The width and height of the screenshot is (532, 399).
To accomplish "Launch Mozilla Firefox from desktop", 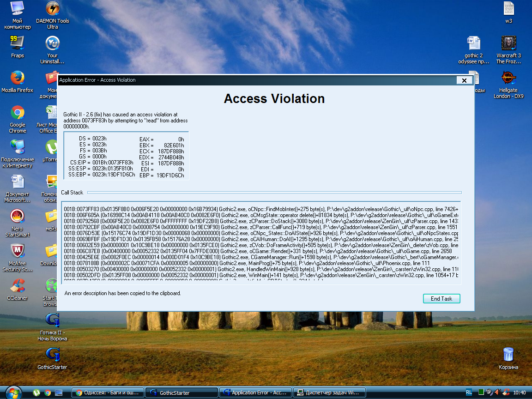I will point(17,81).
